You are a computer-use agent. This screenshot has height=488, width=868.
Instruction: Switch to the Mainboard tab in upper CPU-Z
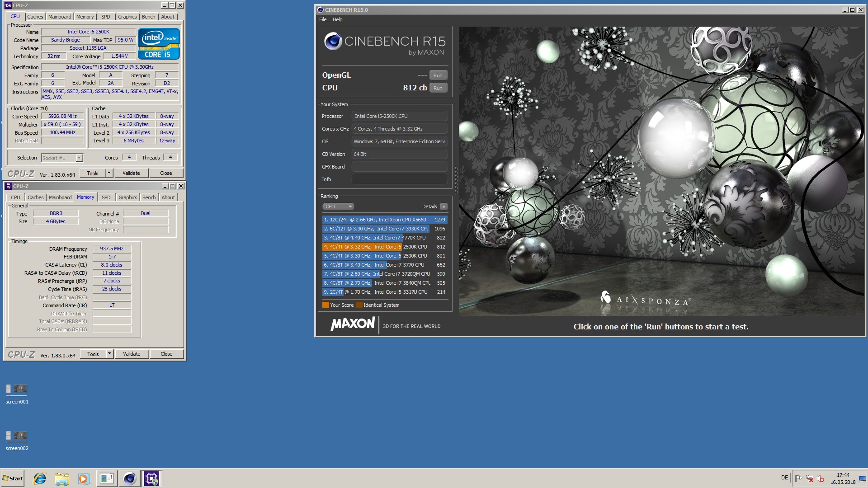coord(60,17)
